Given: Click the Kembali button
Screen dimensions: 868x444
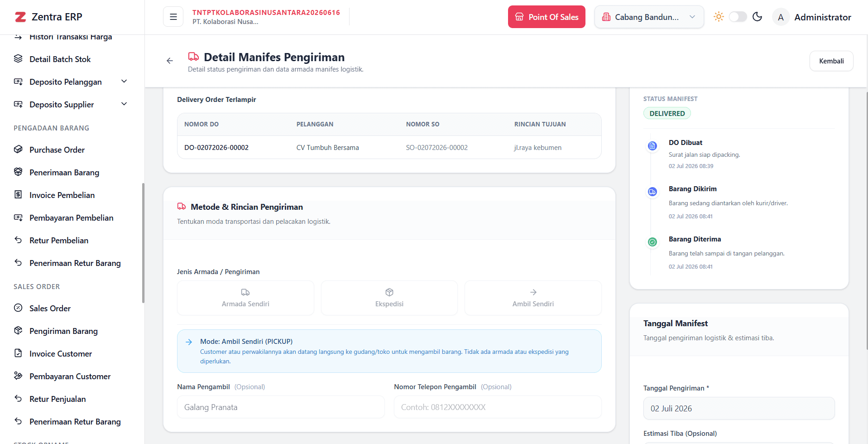Looking at the screenshot, I should click(x=831, y=61).
